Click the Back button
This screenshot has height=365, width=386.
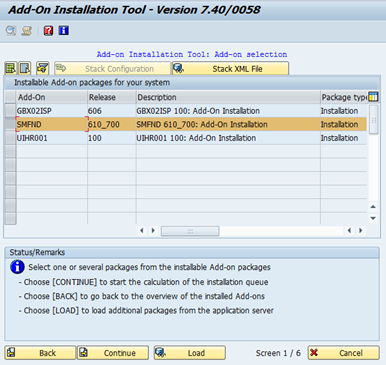click(40, 353)
